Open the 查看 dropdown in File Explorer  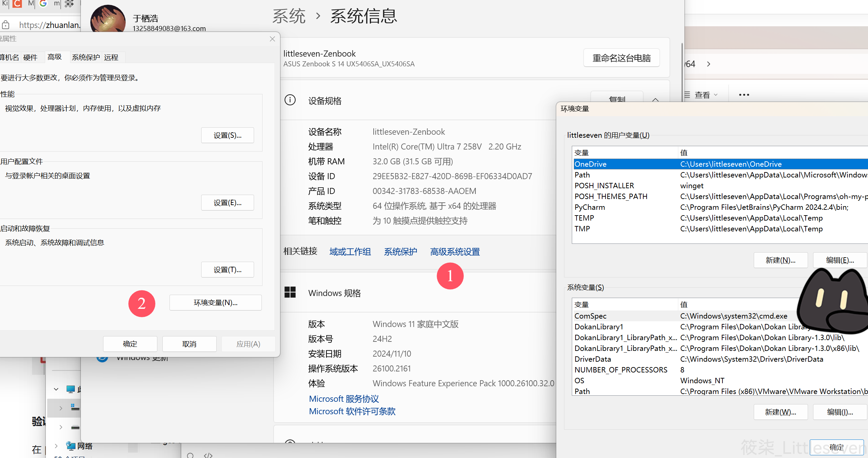point(702,95)
